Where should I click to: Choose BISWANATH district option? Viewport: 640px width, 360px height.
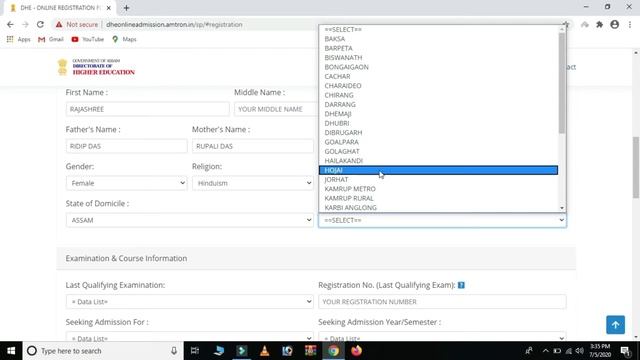pos(438,58)
